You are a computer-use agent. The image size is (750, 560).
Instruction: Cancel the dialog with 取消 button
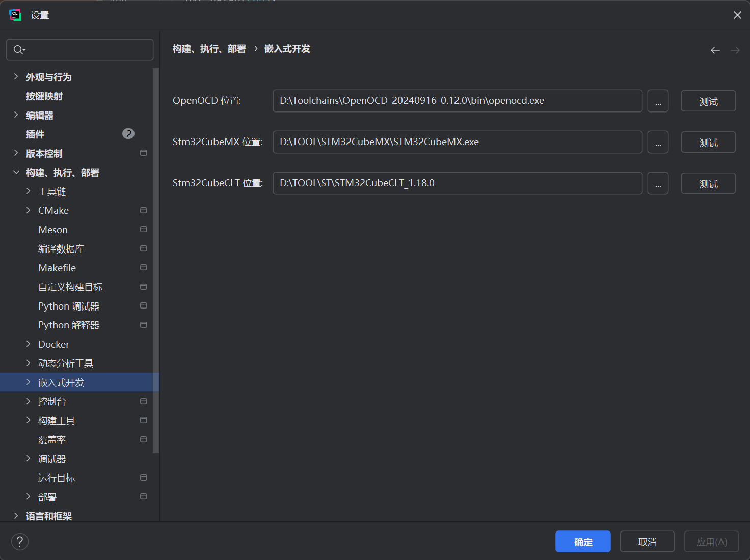point(647,542)
